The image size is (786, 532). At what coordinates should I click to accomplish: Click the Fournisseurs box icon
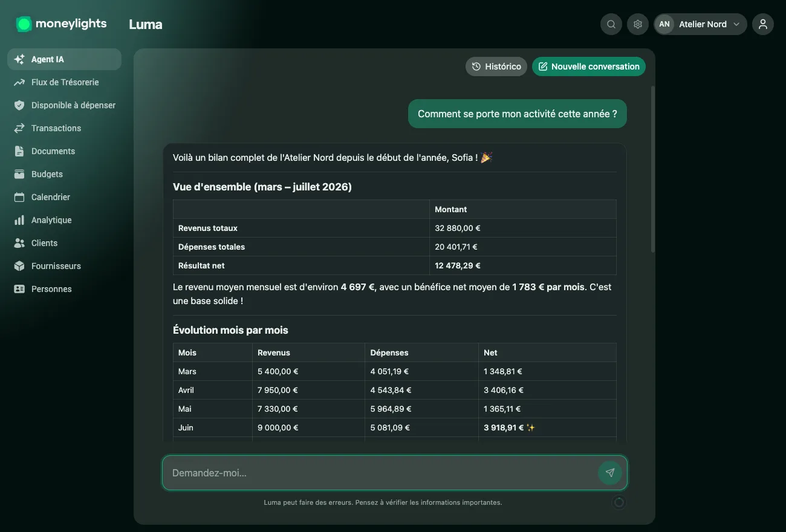click(x=19, y=266)
